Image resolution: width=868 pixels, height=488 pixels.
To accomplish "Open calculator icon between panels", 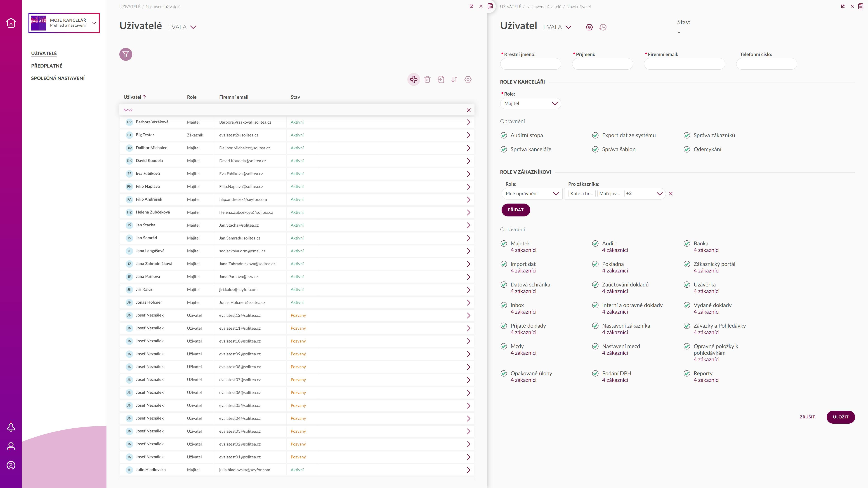I will pos(490,6).
